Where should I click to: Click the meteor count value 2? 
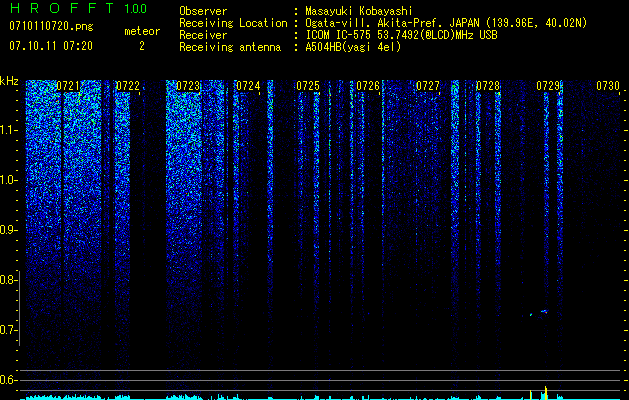142,46
